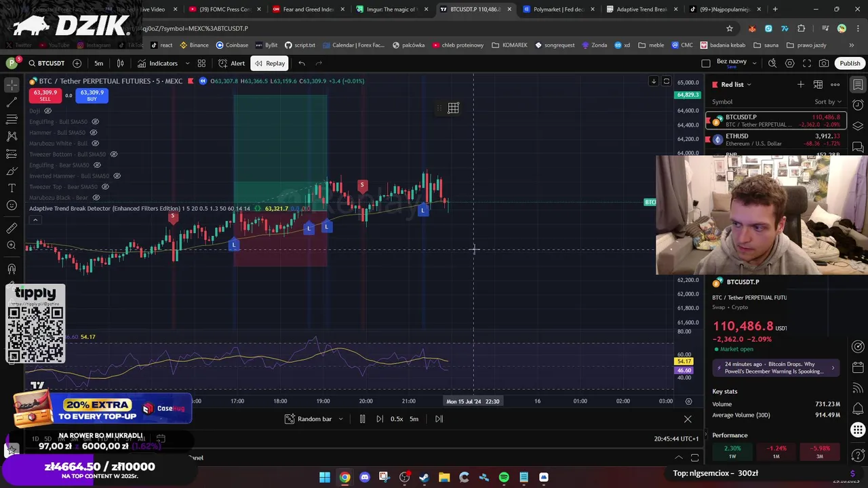Toggle visibility of Doji indicator
This screenshot has width=868, height=488.
[x=47, y=110]
